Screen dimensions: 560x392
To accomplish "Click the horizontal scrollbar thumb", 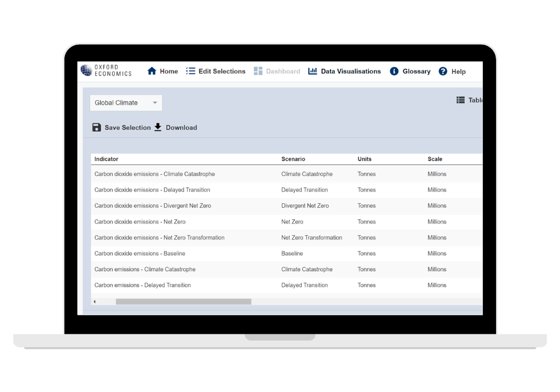I will [x=183, y=302].
